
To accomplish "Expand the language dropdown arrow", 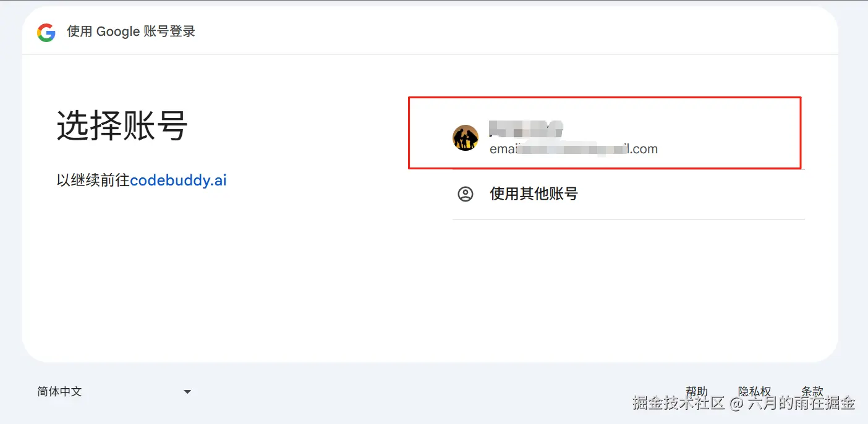I will (187, 392).
